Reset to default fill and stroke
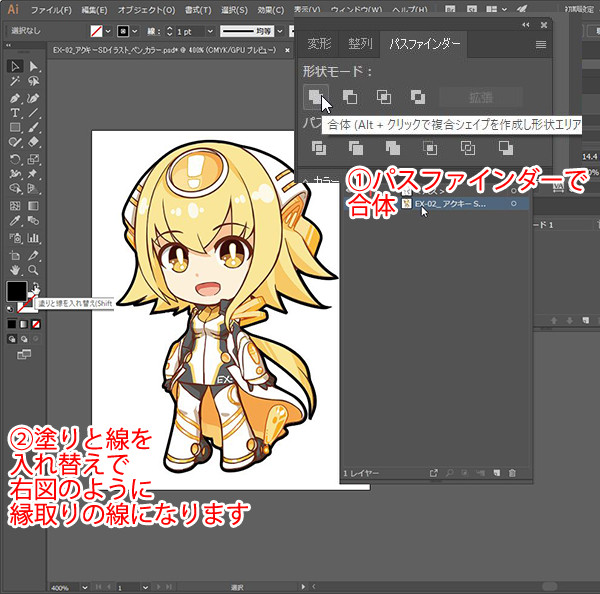This screenshot has height=594, width=600. click(x=10, y=308)
